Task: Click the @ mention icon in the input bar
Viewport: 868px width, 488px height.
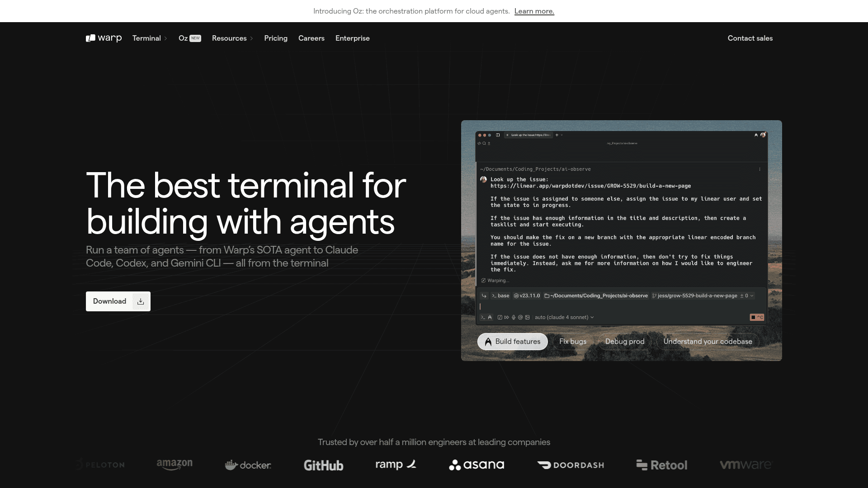Action: pos(520,317)
